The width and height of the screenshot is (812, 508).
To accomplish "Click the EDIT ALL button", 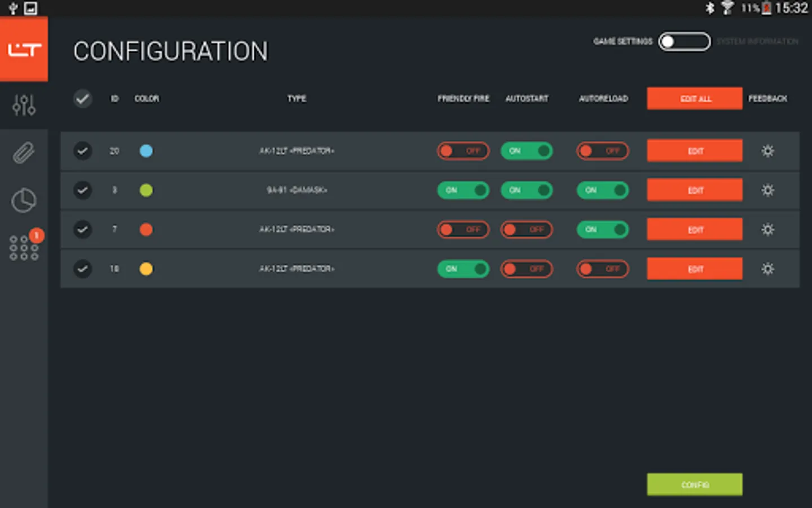I will click(x=695, y=99).
